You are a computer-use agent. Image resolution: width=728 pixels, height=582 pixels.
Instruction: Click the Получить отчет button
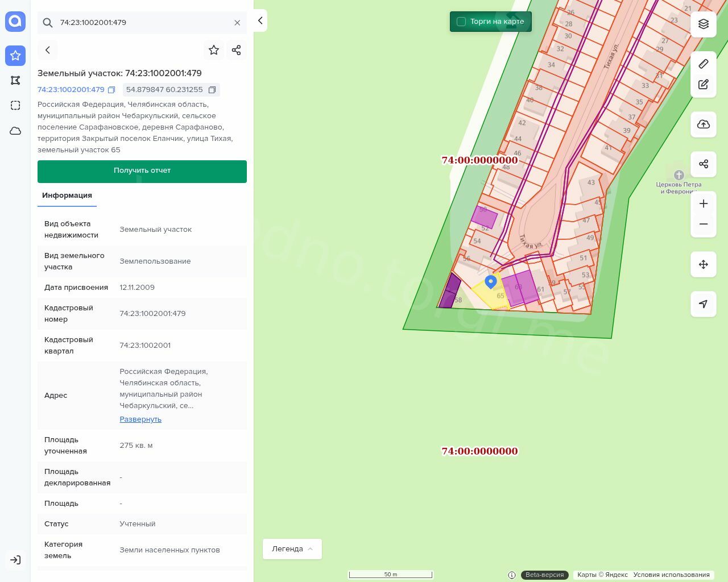click(x=142, y=171)
